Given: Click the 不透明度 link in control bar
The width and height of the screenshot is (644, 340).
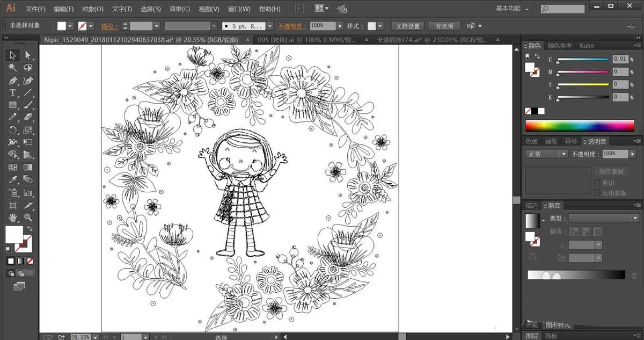Looking at the screenshot, I should click(292, 26).
